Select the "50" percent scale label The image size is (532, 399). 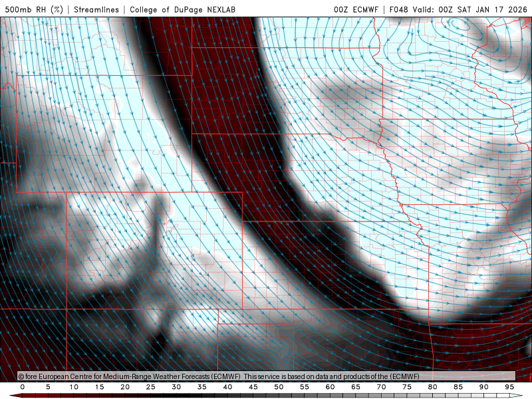pyautogui.click(x=279, y=387)
